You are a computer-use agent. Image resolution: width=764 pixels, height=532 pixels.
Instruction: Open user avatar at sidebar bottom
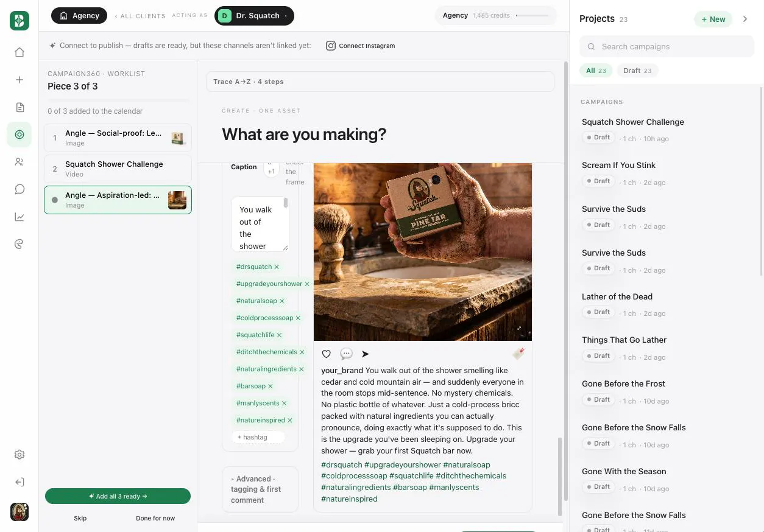[19, 511]
